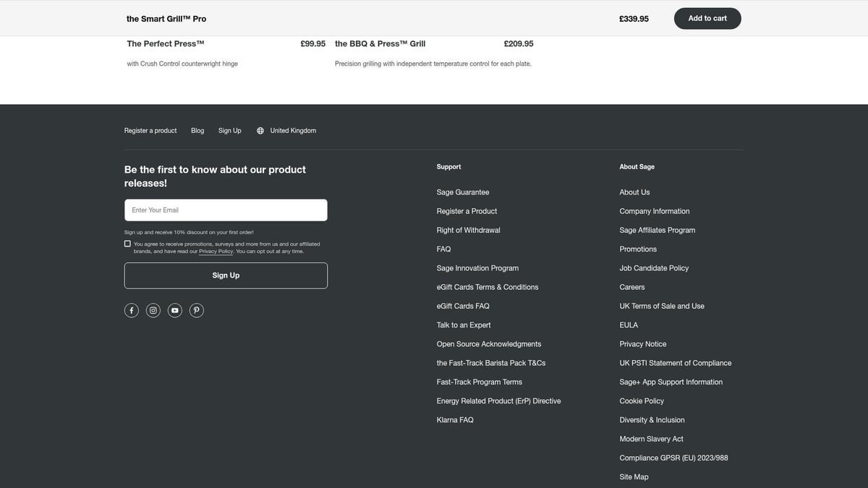Click the Smart Grill Pro title
Viewport: 868px width, 488px height.
[x=166, y=19]
